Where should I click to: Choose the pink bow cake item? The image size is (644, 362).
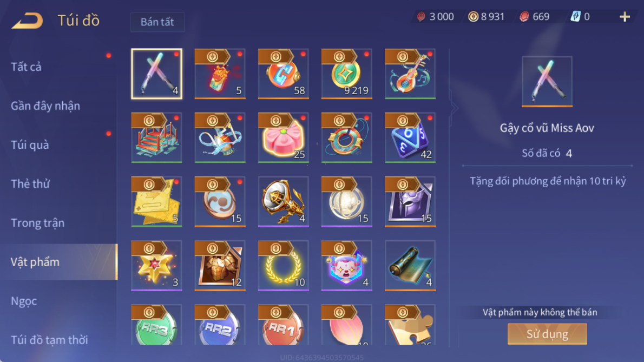point(284,138)
